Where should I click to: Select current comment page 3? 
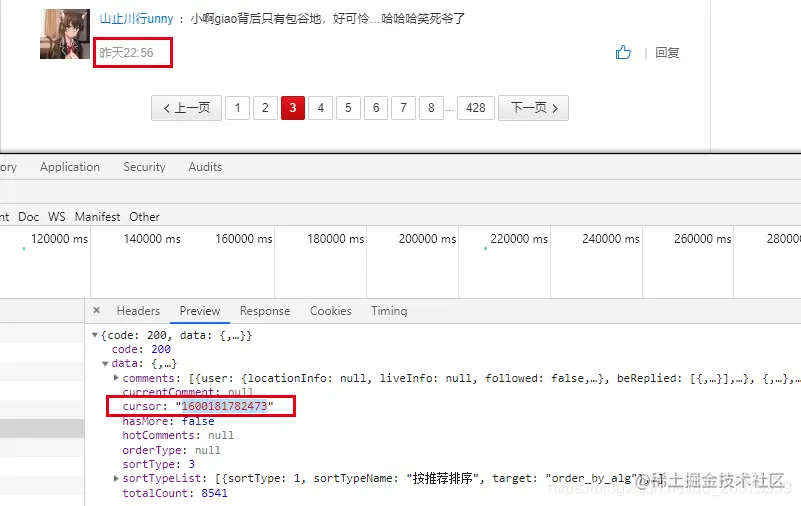coord(293,108)
